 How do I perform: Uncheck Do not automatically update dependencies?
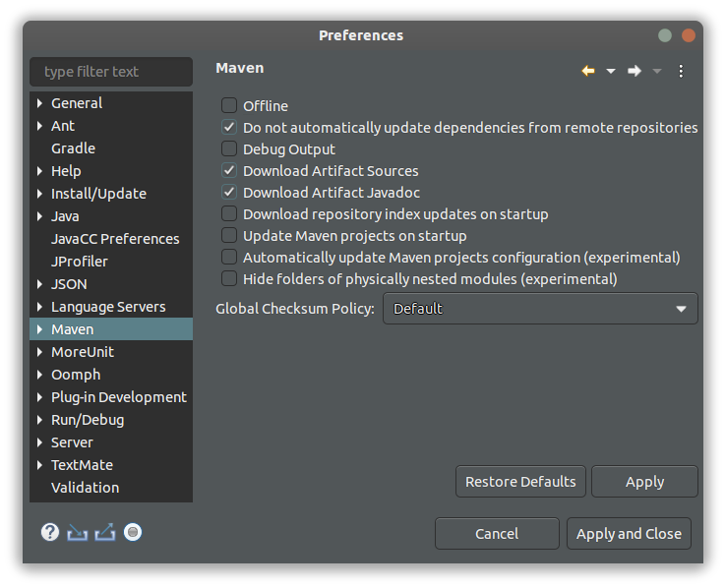pos(229,127)
